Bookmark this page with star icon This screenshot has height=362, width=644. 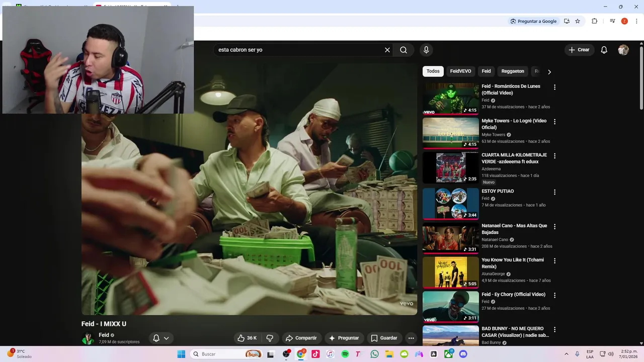click(578, 21)
